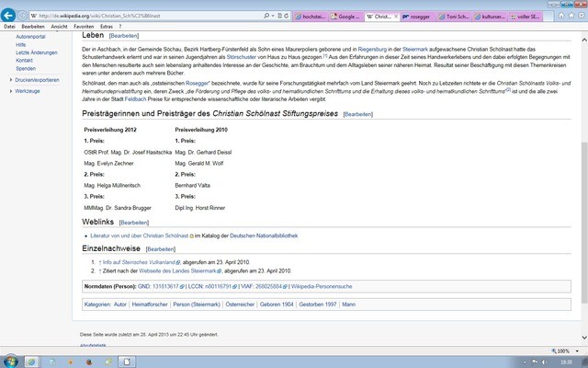Image resolution: width=588 pixels, height=368 pixels.
Task: Open Internet Explorer taskbar icon
Action: pos(32,362)
